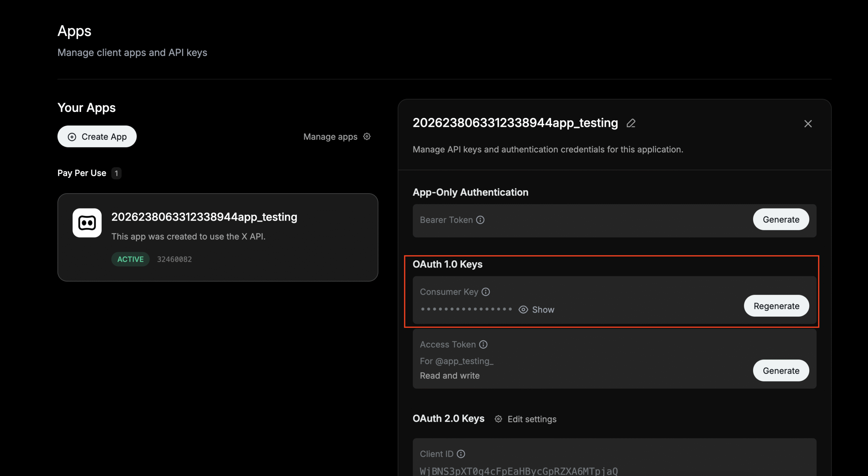Click the Access Token info icon
This screenshot has height=476, width=868.
(x=483, y=344)
